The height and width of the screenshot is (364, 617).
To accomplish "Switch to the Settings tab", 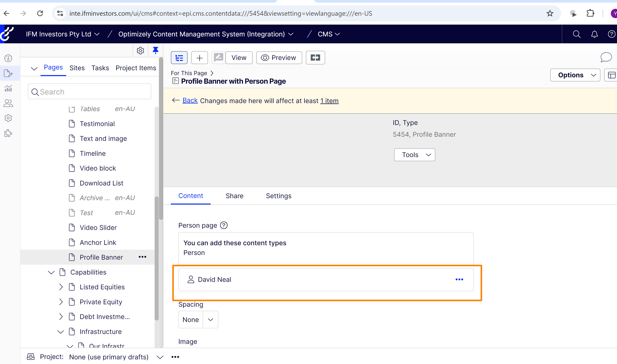I will (x=278, y=196).
